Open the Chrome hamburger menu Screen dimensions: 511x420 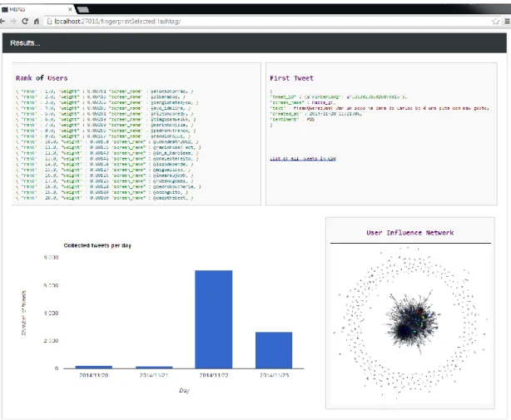pos(508,21)
